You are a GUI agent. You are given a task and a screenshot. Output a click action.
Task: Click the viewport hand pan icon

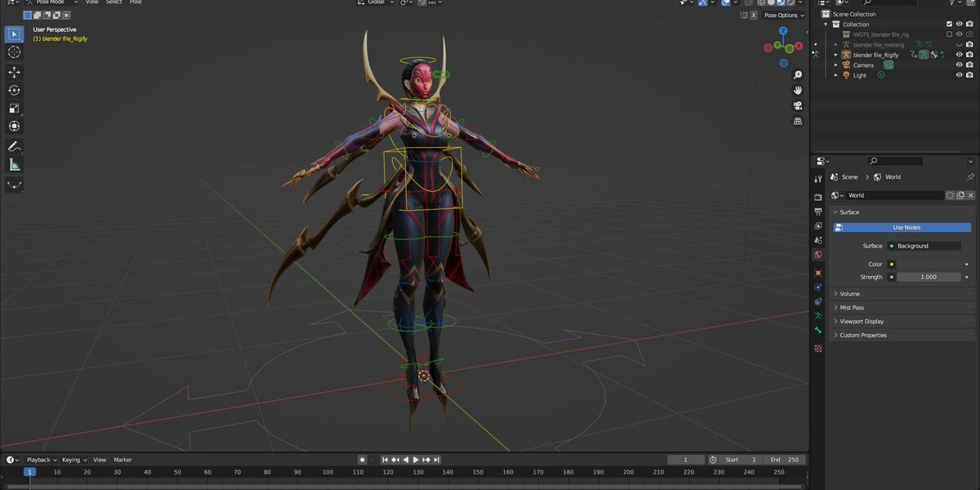coord(797,91)
